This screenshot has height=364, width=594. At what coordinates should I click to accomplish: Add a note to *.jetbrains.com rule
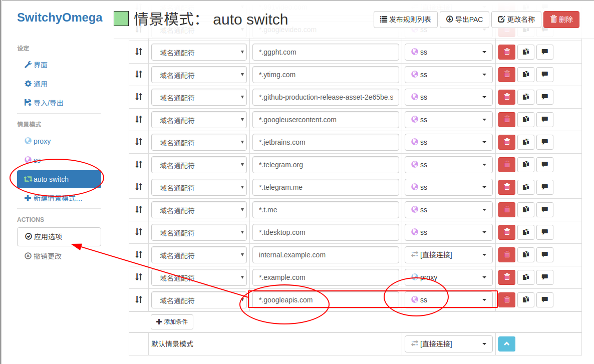pyautogui.click(x=545, y=142)
